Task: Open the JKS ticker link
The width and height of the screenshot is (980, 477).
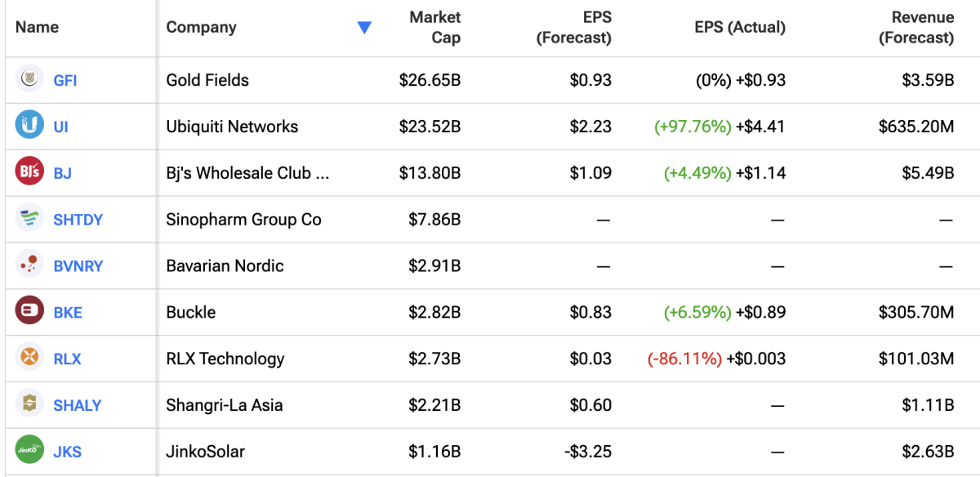Action: tap(67, 452)
